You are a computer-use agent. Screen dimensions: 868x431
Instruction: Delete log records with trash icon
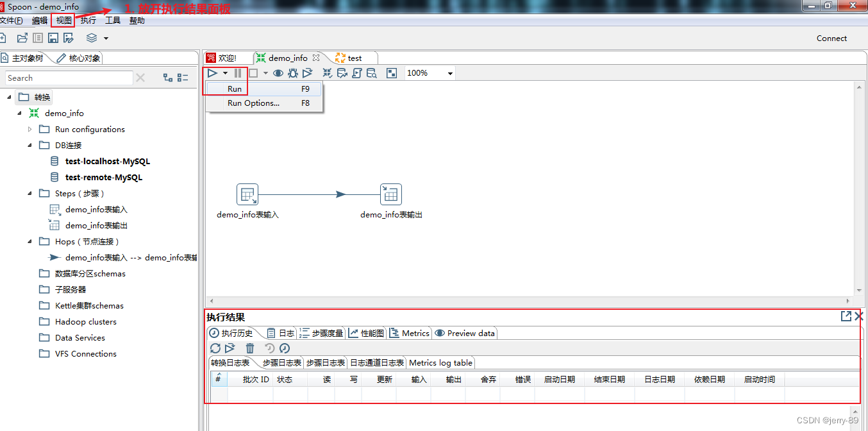click(250, 348)
